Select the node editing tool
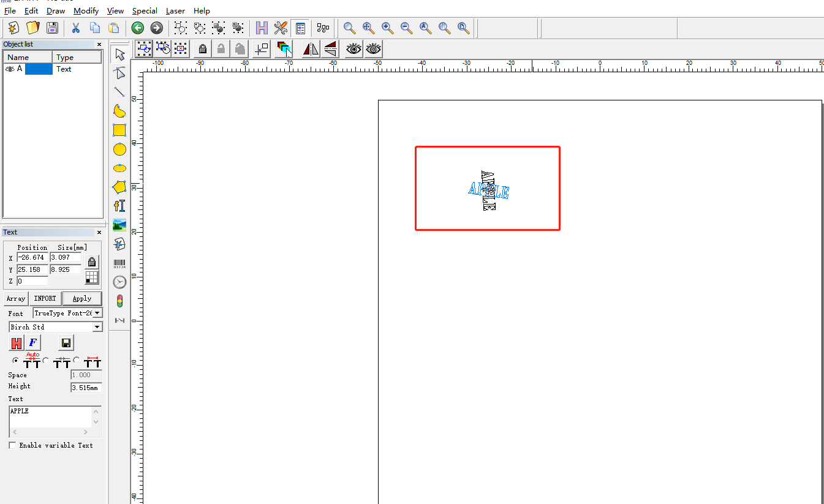 point(119,73)
